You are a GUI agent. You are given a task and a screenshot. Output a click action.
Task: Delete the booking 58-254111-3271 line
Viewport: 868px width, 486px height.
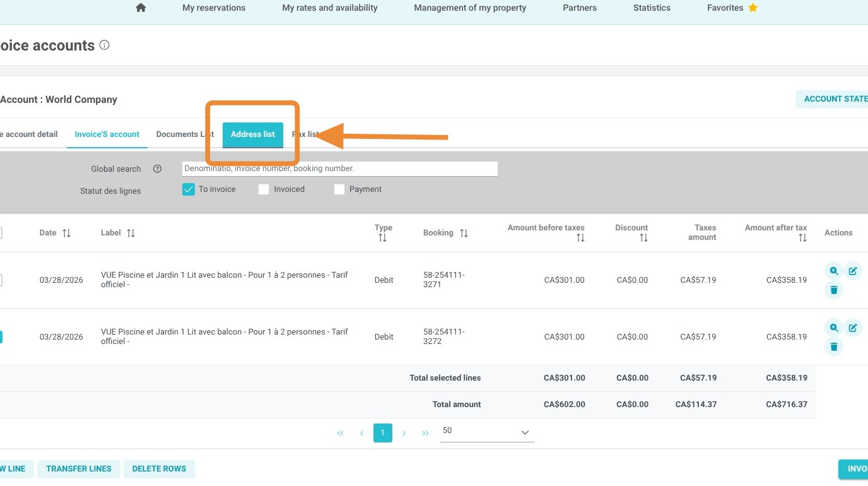pos(834,290)
